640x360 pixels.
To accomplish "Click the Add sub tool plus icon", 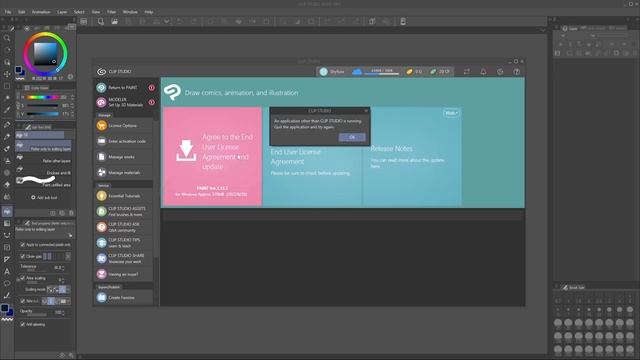I will (x=33, y=198).
